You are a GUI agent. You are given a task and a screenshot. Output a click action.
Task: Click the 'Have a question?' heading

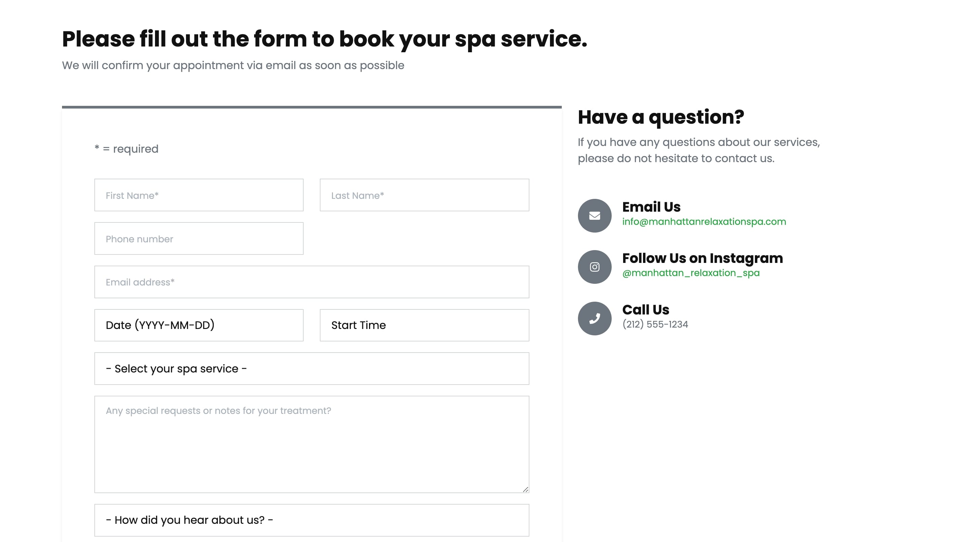click(661, 117)
